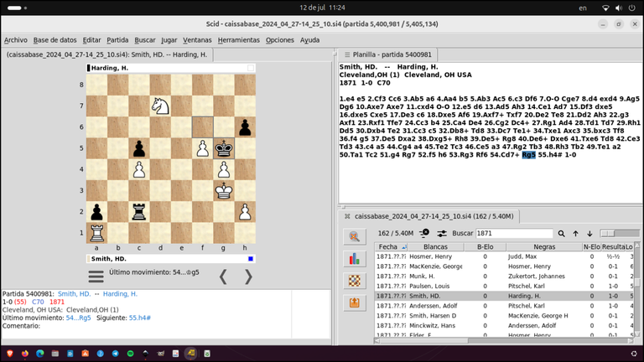This screenshot has height=362, width=644.
Task: Advance one move with right arrow
Action: point(248,277)
